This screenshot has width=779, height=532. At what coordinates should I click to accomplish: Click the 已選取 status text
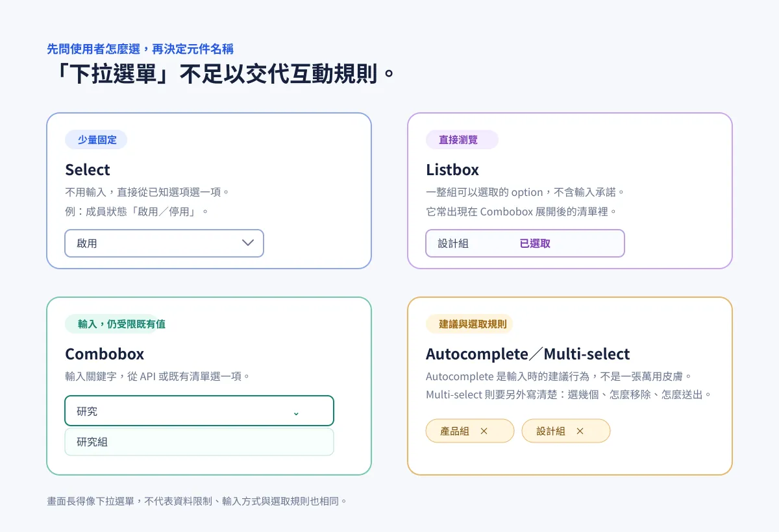(x=535, y=243)
